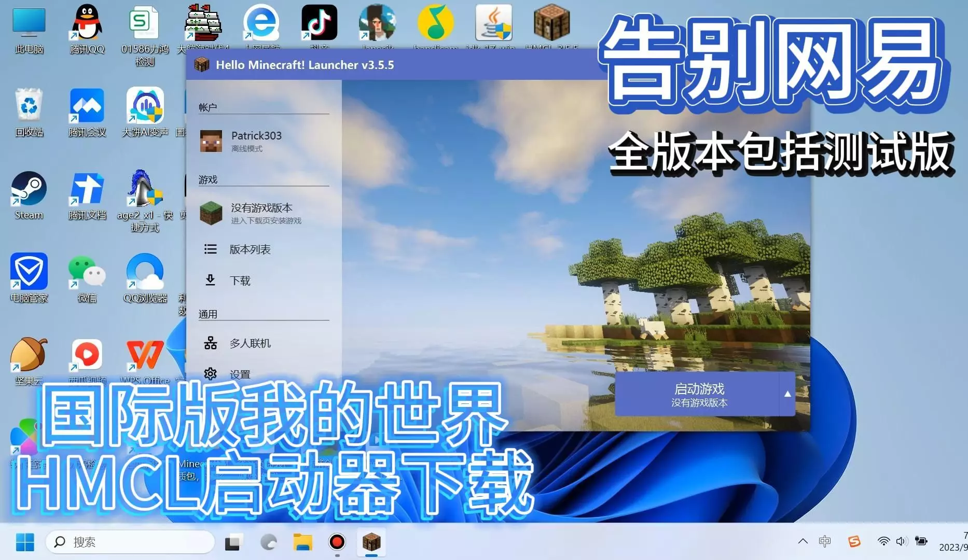Expand the launch button version arrow
This screenshot has width=968, height=560.
click(787, 394)
